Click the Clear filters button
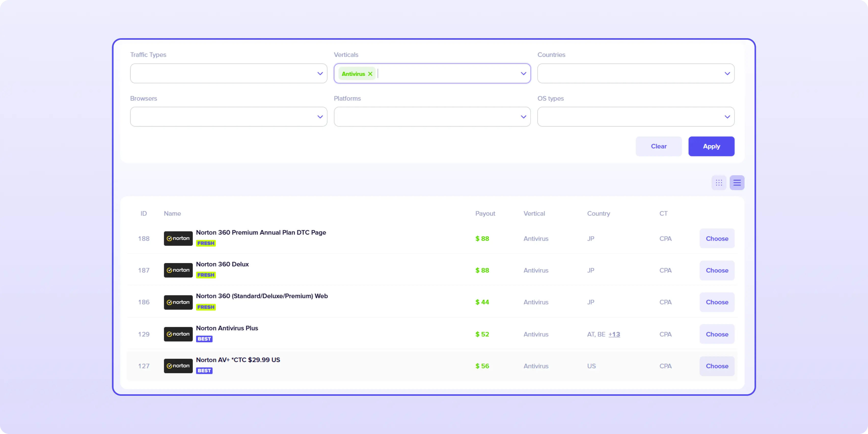The width and height of the screenshot is (868, 434). point(658,146)
